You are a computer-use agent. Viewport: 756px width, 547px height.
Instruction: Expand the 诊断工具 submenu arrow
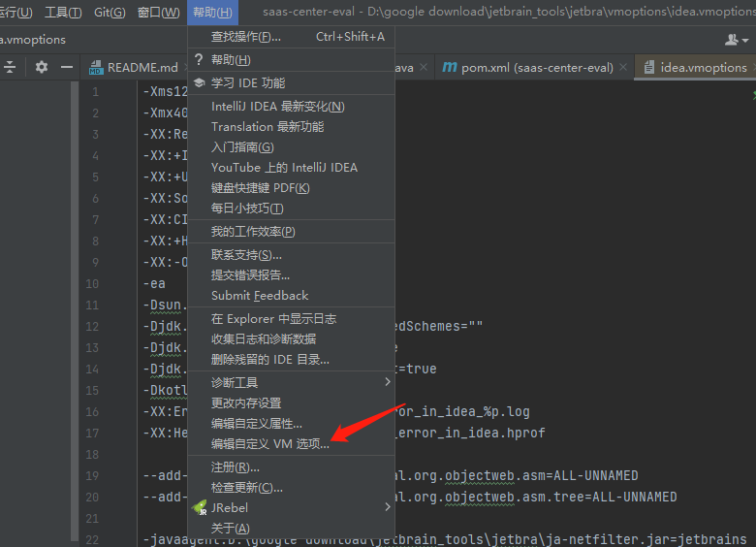387,382
